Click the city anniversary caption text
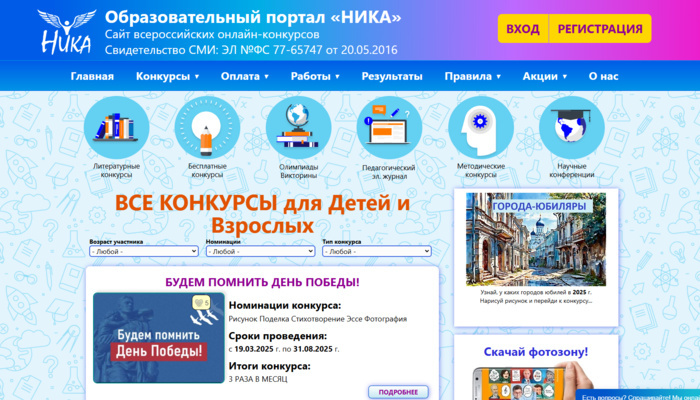The image size is (700, 400). (x=536, y=296)
